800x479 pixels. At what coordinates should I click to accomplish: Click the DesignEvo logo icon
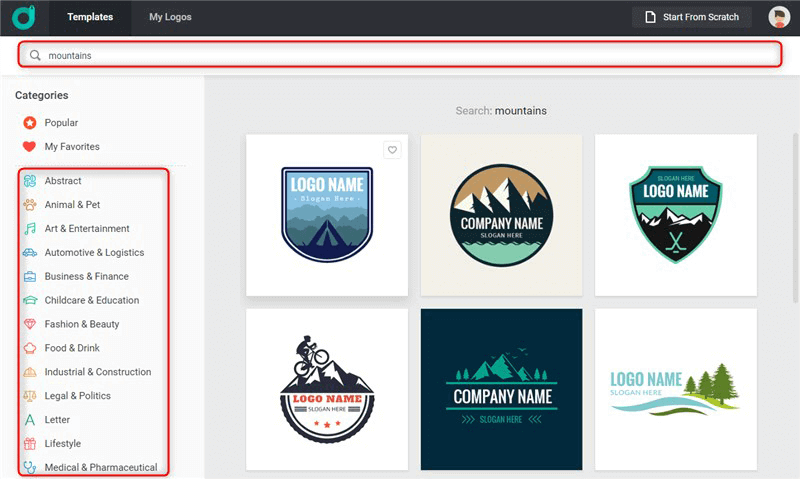24,17
